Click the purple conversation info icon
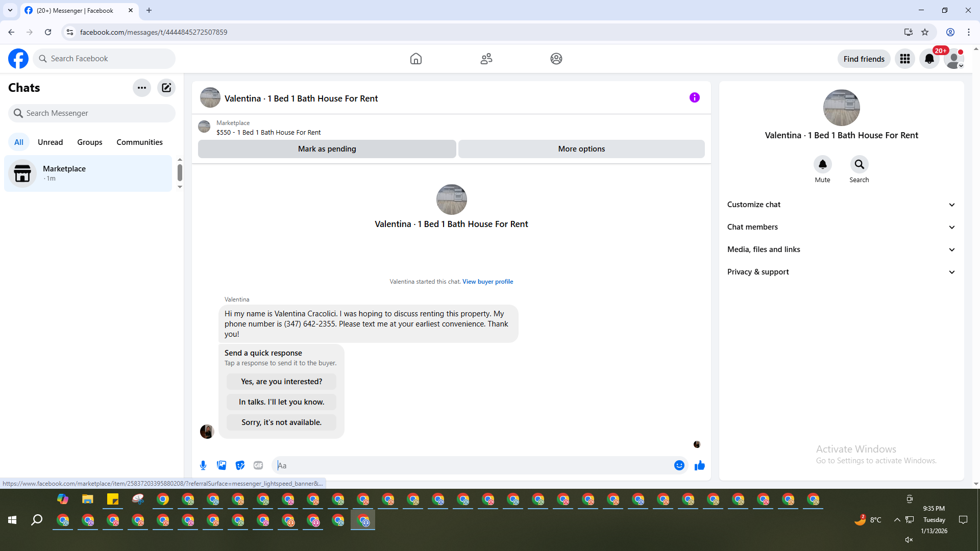980x551 pixels. [x=694, y=97]
